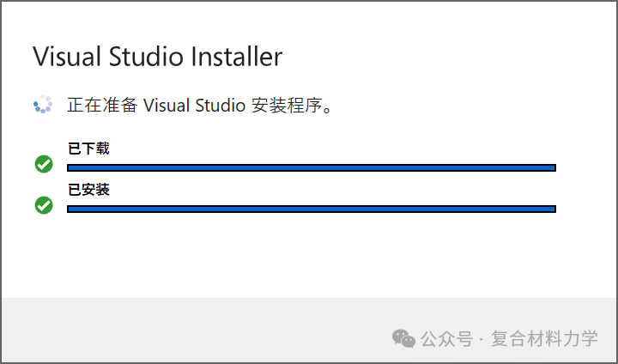This screenshot has width=618, height=364.
Task: Click the 已安装 blue progress bar
Action: (x=312, y=209)
